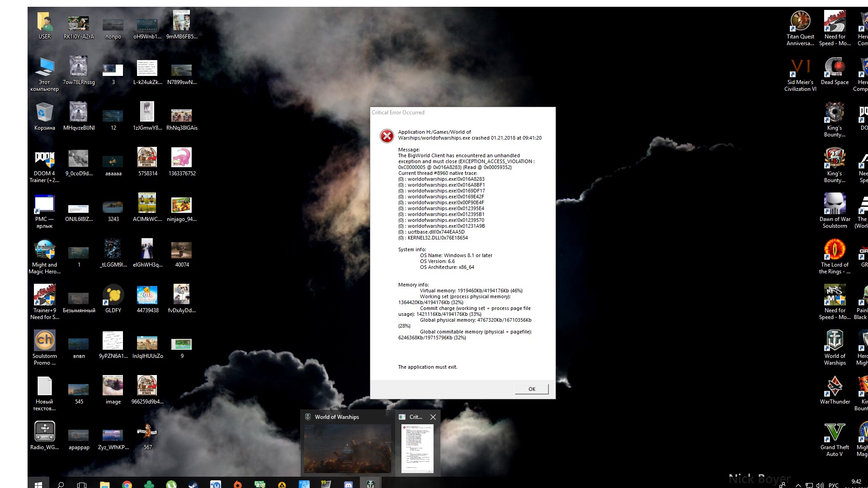Open the Recycle Bin (Корзина) icon
Screen dimensions: 868x488
point(44,117)
